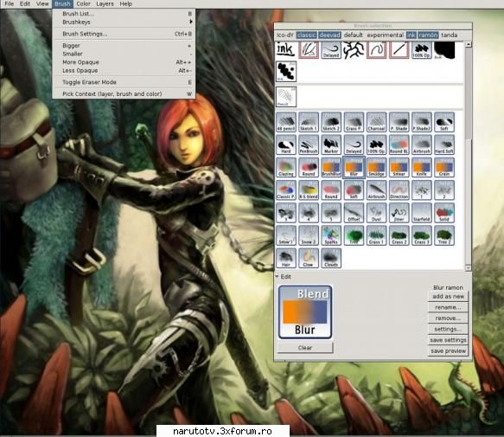
Task: Choose Brush Settings... from Brush menu
Action: [x=124, y=34]
